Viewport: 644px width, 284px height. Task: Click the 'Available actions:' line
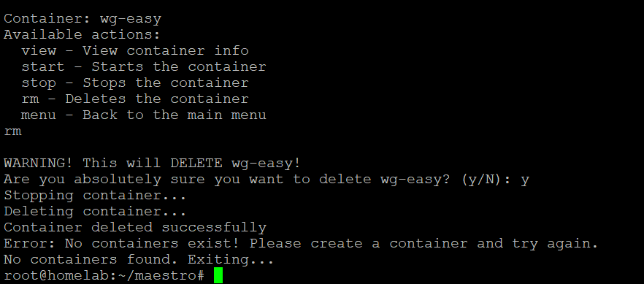pos(82,35)
